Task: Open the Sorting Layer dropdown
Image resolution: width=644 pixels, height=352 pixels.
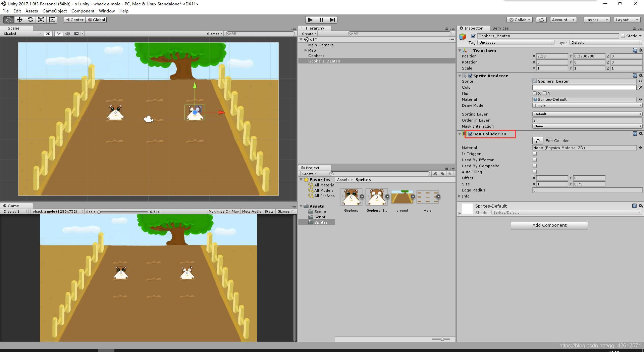Action: click(587, 114)
